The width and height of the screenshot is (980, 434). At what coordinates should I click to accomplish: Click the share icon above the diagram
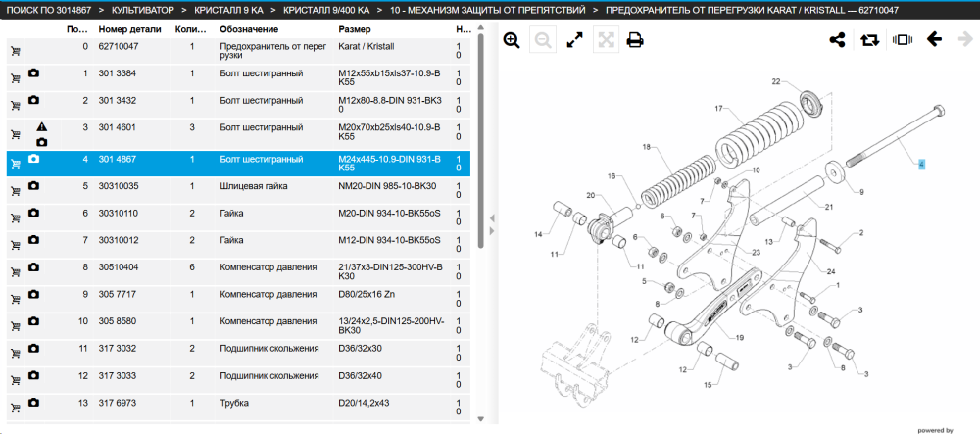pyautogui.click(x=837, y=40)
